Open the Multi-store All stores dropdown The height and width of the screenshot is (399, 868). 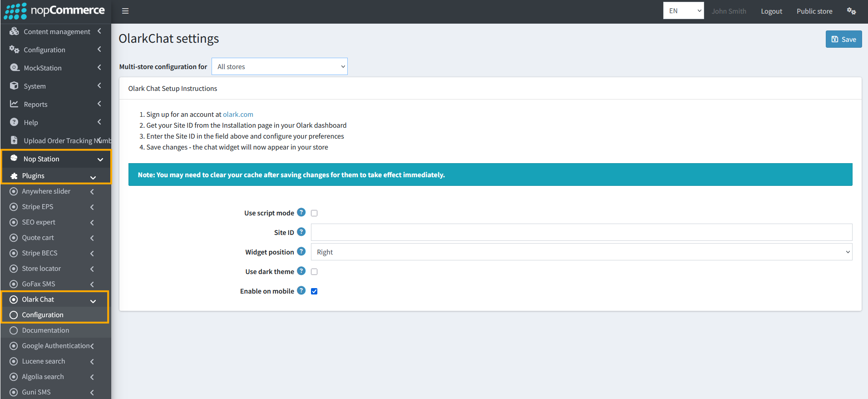(x=280, y=66)
